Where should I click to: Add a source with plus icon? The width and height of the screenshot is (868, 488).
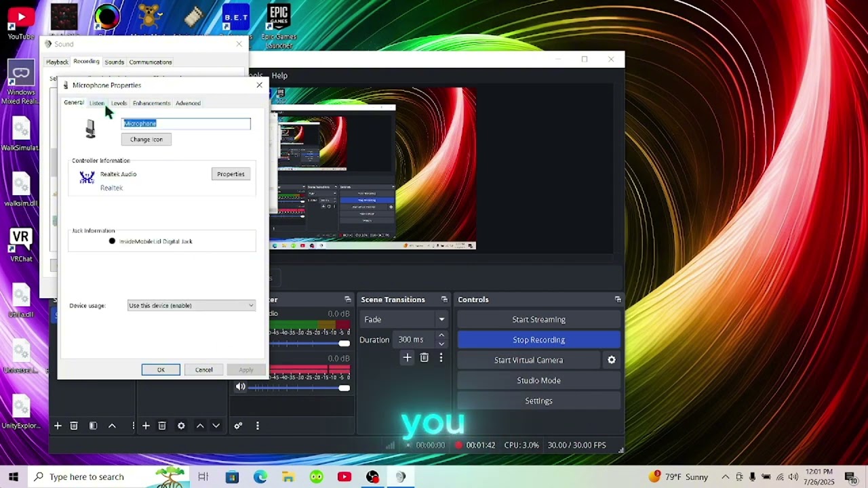tap(146, 426)
